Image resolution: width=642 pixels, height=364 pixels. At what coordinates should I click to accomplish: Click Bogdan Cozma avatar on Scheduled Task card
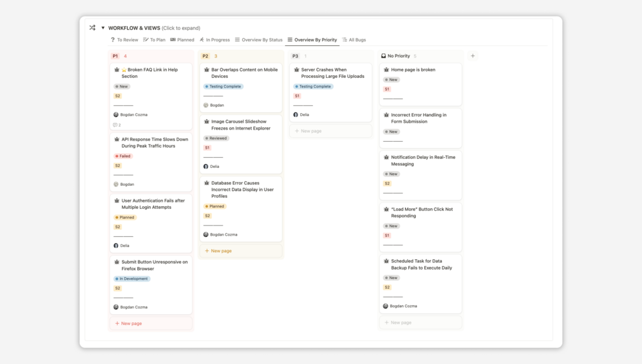[386, 307]
